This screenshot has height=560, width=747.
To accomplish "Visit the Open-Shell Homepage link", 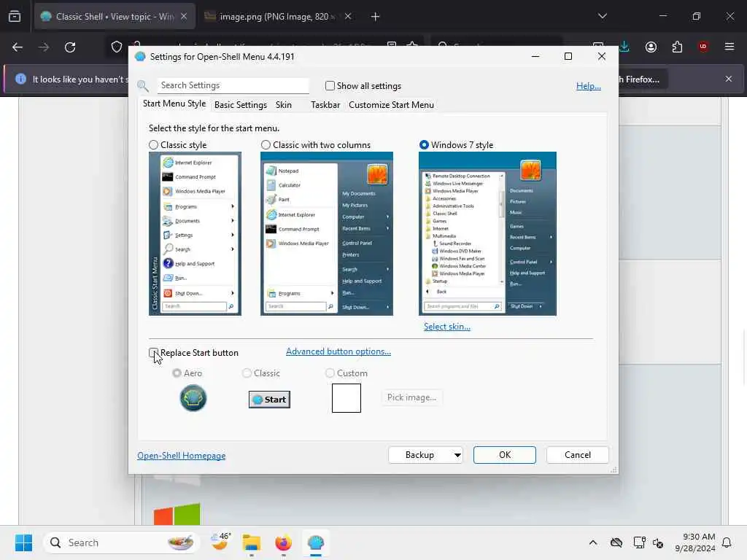I will click(182, 456).
